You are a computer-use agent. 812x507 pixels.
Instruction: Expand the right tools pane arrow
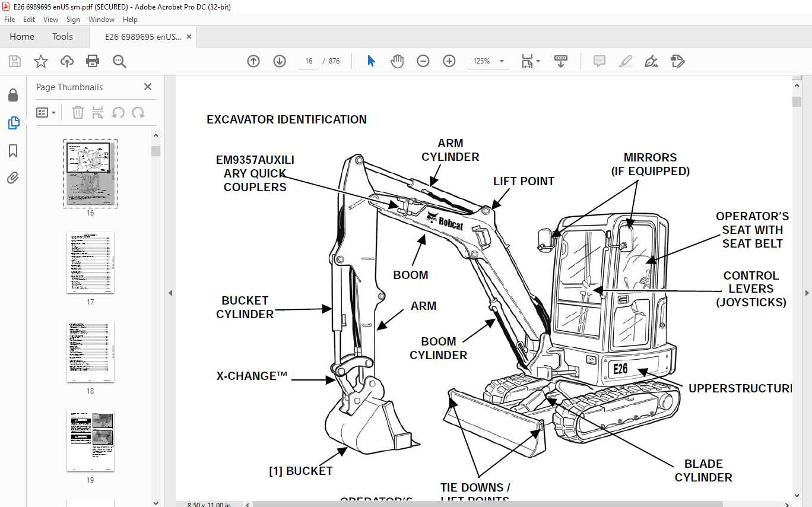pos(807,293)
